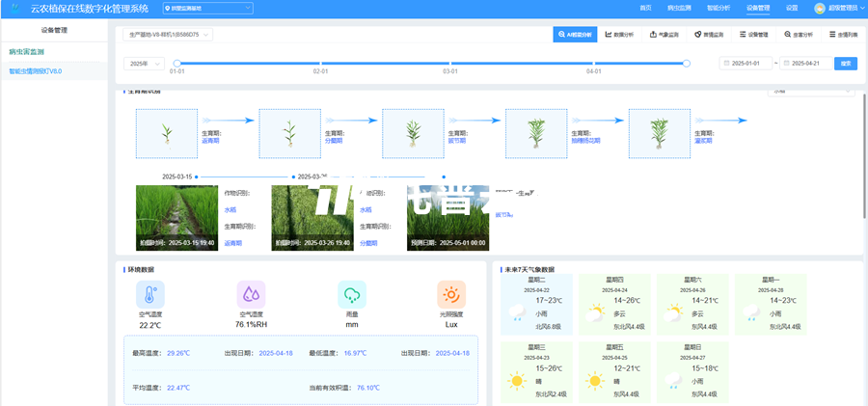Viewport: 868px width, 406px height.
Task: Click the vertical scrollbar of the analysis panel
Action: pos(865,155)
